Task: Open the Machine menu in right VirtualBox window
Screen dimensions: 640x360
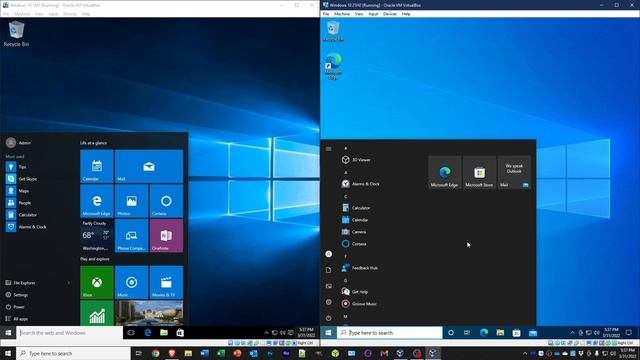Action: (x=342, y=14)
